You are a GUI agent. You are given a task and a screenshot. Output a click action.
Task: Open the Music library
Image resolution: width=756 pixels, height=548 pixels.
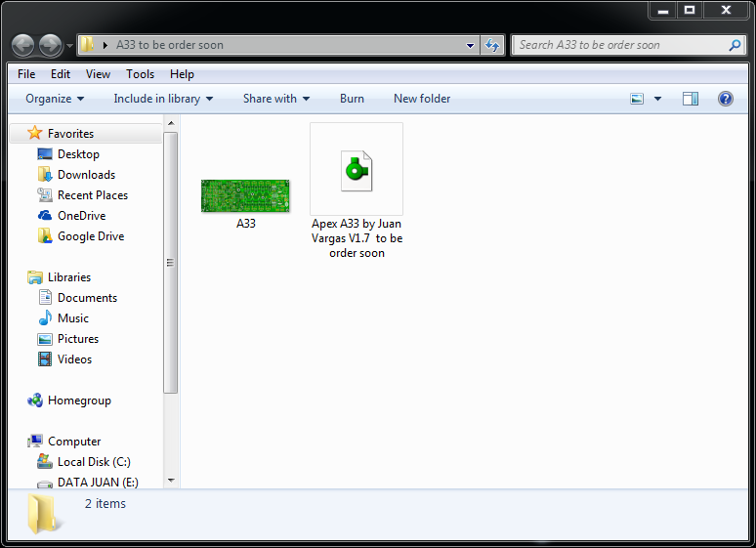[73, 318]
